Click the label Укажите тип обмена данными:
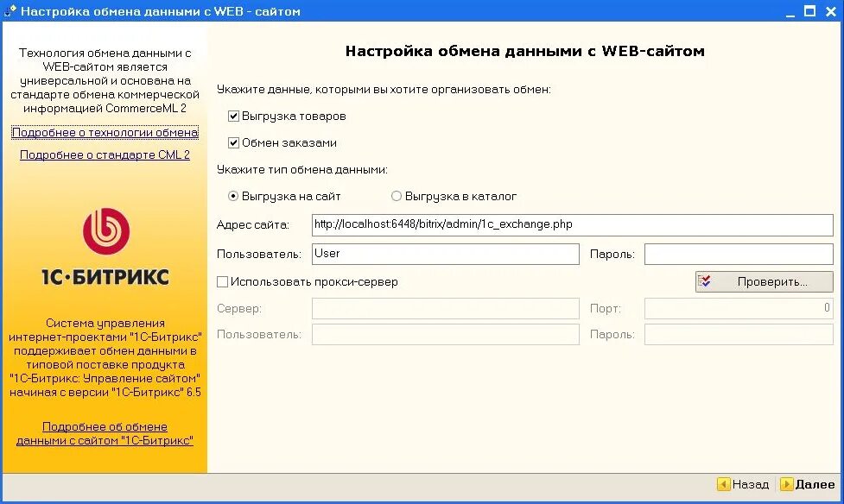The image size is (844, 504). coord(302,170)
